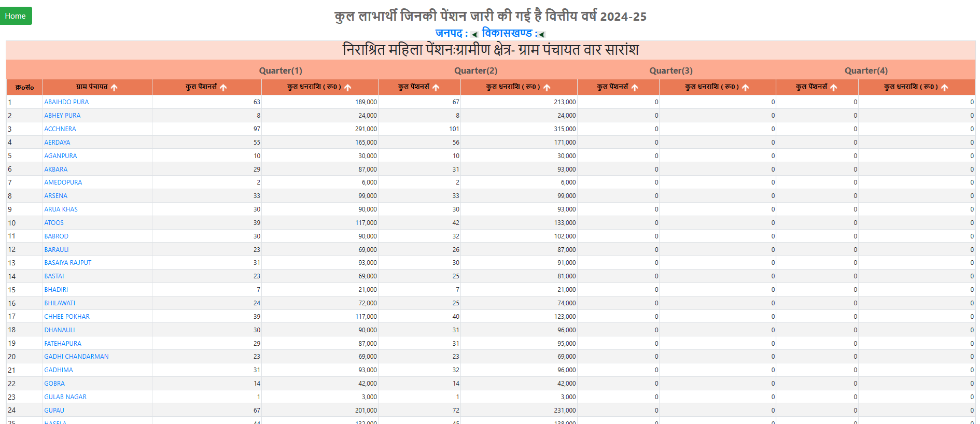Click the sort arrow beside ग्राम पंचायत header
Screen dimensions: 980x424
[114, 88]
